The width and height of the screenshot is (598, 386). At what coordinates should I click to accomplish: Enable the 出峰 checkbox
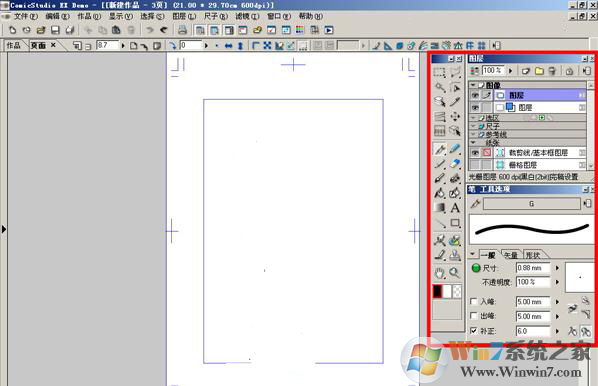pyautogui.click(x=474, y=316)
